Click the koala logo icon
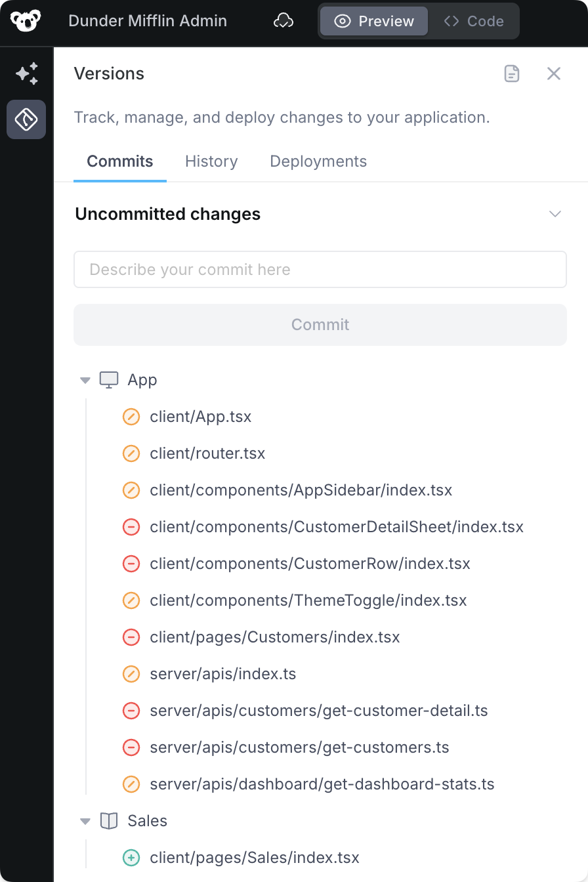The height and width of the screenshot is (882, 588). (x=26, y=21)
